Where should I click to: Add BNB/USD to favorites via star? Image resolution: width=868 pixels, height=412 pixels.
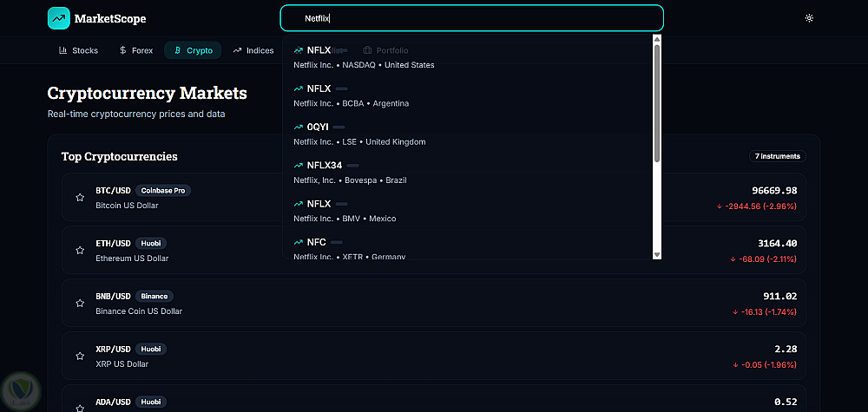point(80,304)
